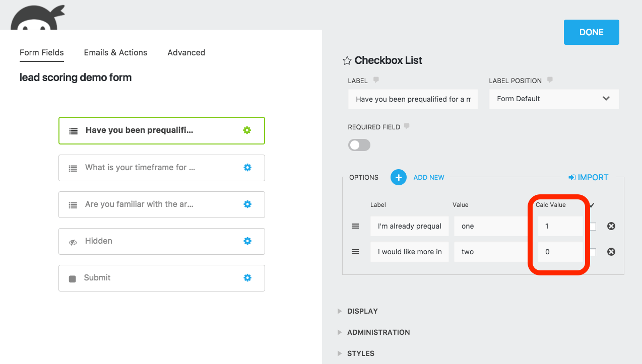This screenshot has height=364, width=642.
Task: Click the eye-slash icon on the Hidden field
Action: [x=73, y=241]
